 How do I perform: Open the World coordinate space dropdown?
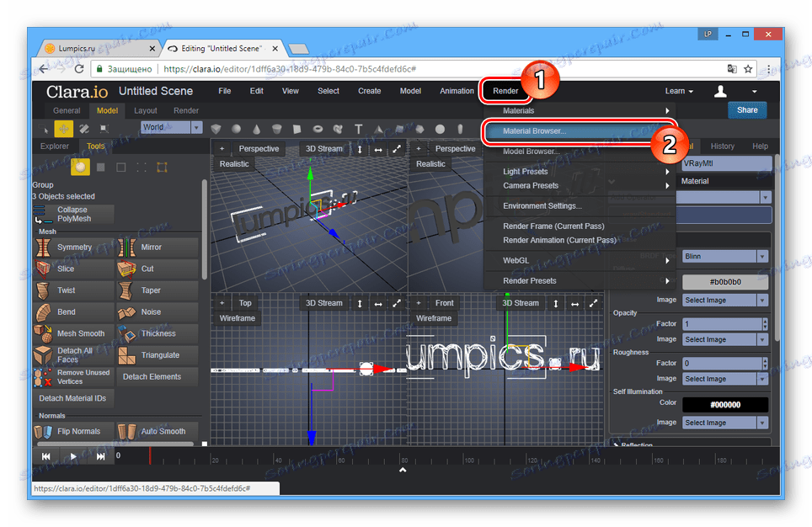pyautogui.click(x=171, y=127)
